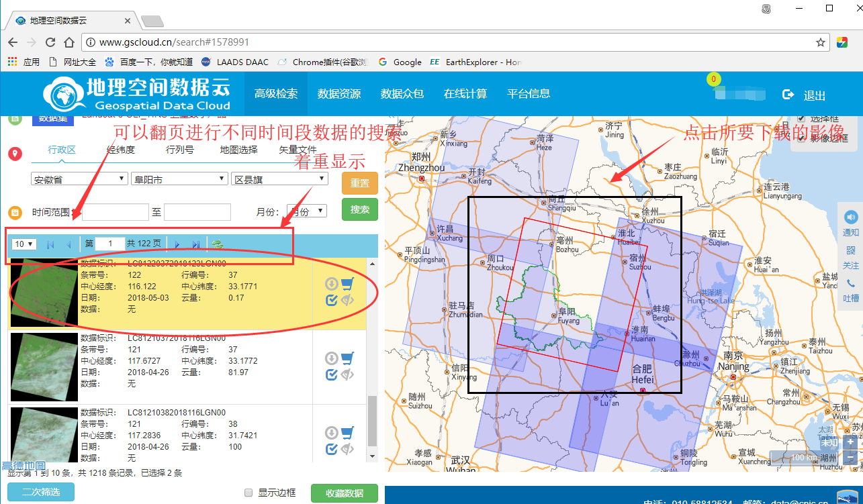Viewport: 863px width, 504px height.
Task: Download the 2018-05-03 scene via download icon
Action: pos(331,284)
